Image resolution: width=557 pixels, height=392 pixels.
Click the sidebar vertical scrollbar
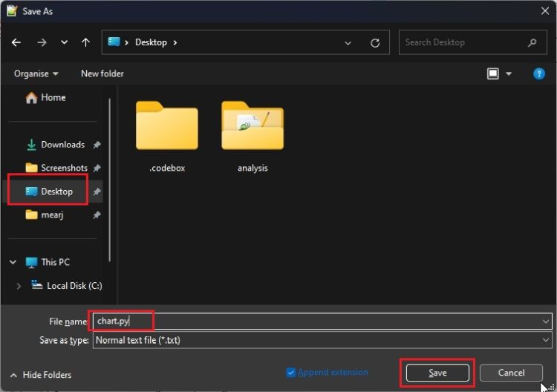pos(110,180)
